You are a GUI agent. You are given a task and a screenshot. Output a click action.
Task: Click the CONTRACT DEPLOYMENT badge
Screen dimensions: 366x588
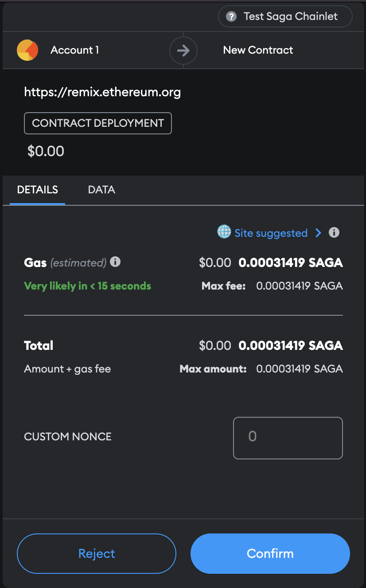tap(97, 123)
